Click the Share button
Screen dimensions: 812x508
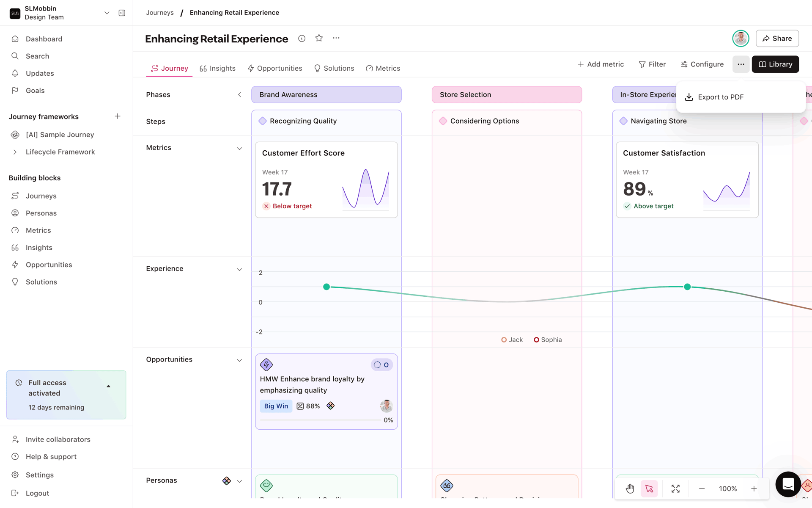[x=777, y=39]
